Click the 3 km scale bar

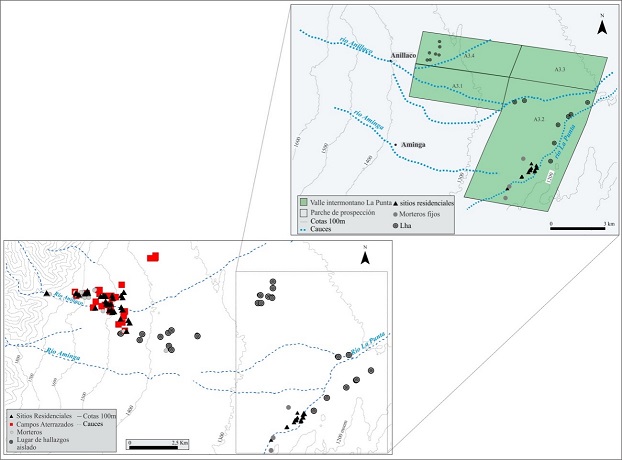coord(576,227)
